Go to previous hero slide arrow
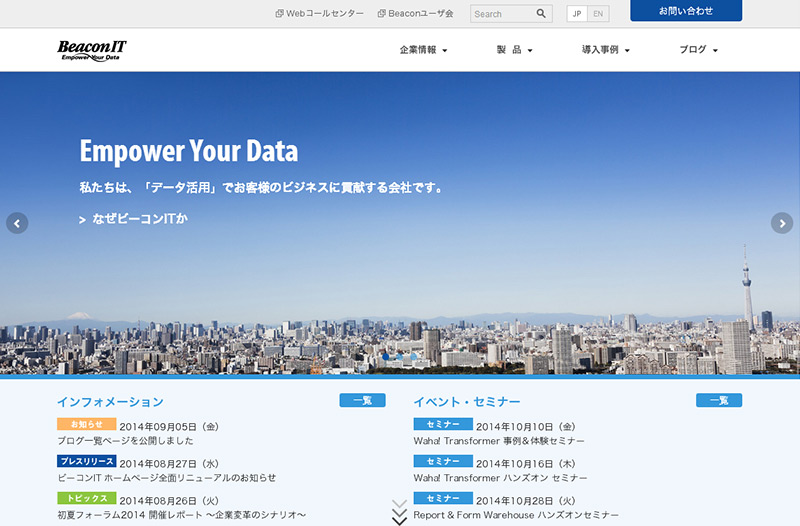 click(x=17, y=223)
